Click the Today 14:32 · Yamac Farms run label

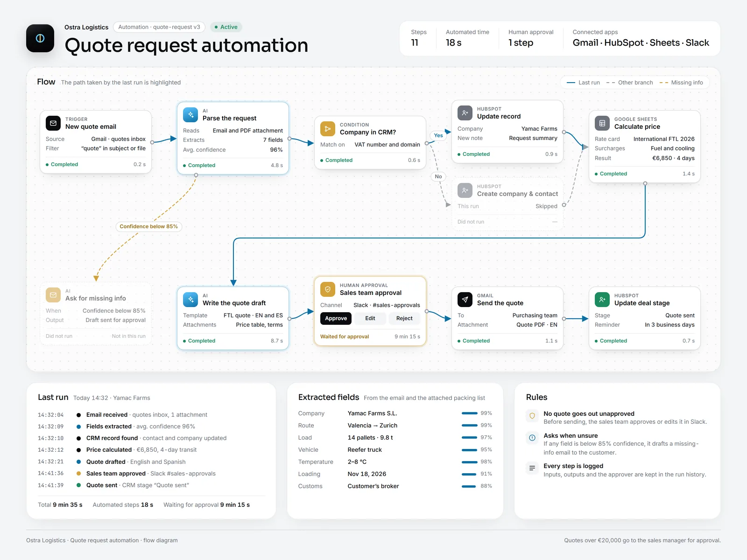(x=112, y=398)
